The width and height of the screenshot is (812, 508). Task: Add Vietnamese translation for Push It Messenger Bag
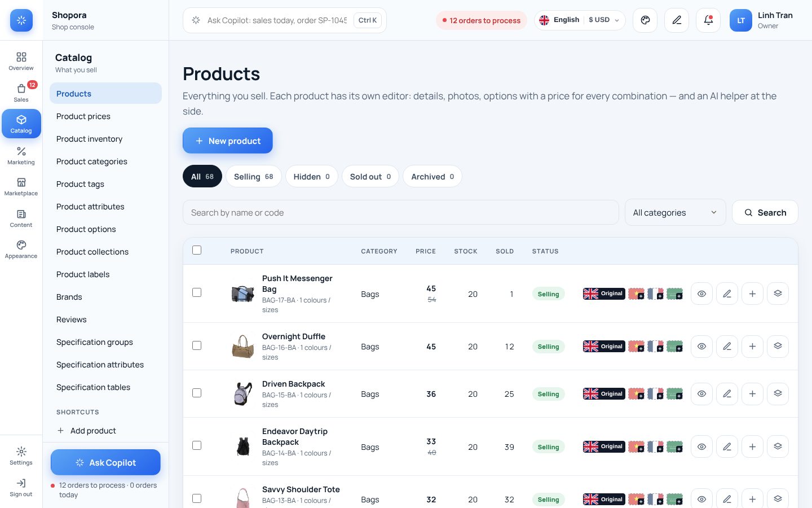(636, 294)
